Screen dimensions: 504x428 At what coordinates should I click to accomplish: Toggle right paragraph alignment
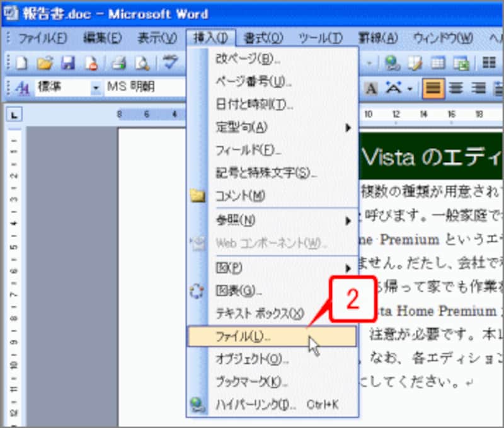point(478,88)
